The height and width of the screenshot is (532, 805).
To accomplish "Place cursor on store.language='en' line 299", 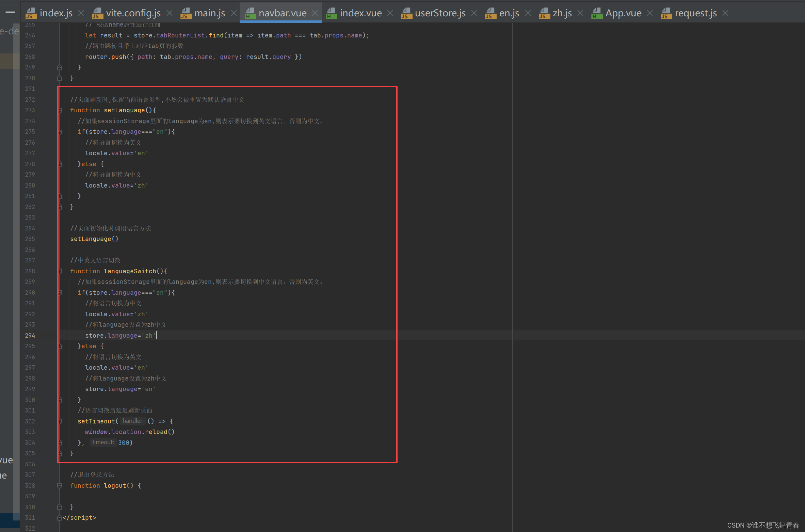I will 120,389.
